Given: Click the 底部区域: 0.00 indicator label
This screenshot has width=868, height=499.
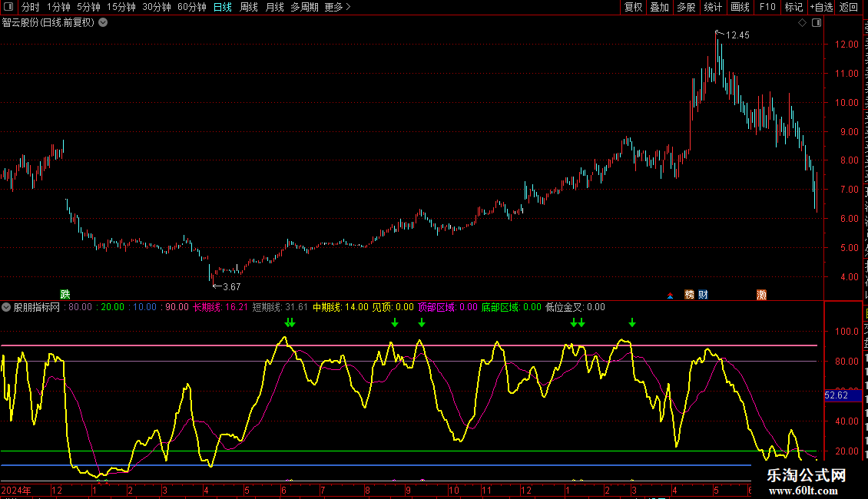Looking at the screenshot, I should pos(511,307).
